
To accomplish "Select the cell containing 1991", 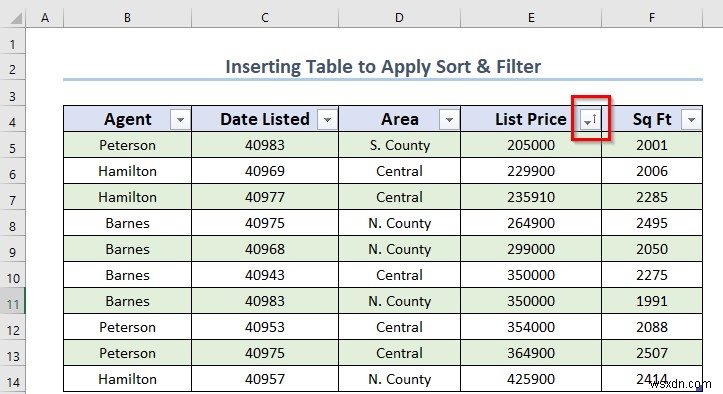I will pos(652,301).
